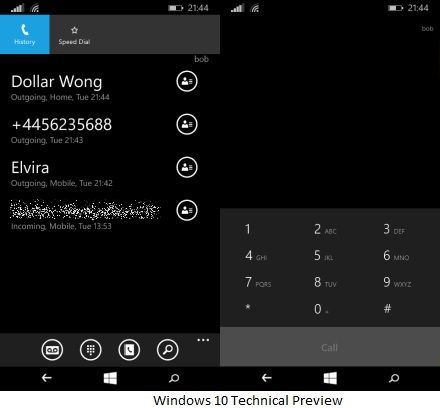Open the dial pad icon

pos(91,350)
